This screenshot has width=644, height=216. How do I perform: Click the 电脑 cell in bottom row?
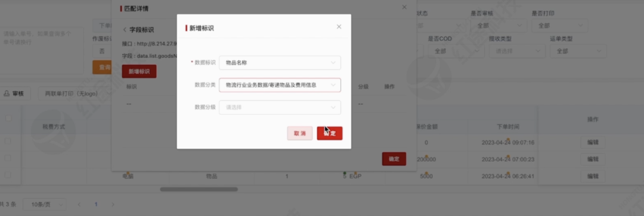(x=128, y=176)
